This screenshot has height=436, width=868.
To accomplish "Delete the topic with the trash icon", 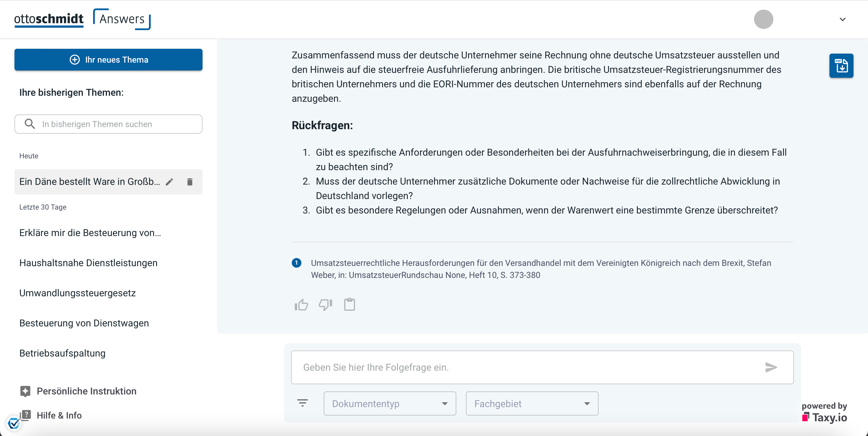I will tap(190, 182).
